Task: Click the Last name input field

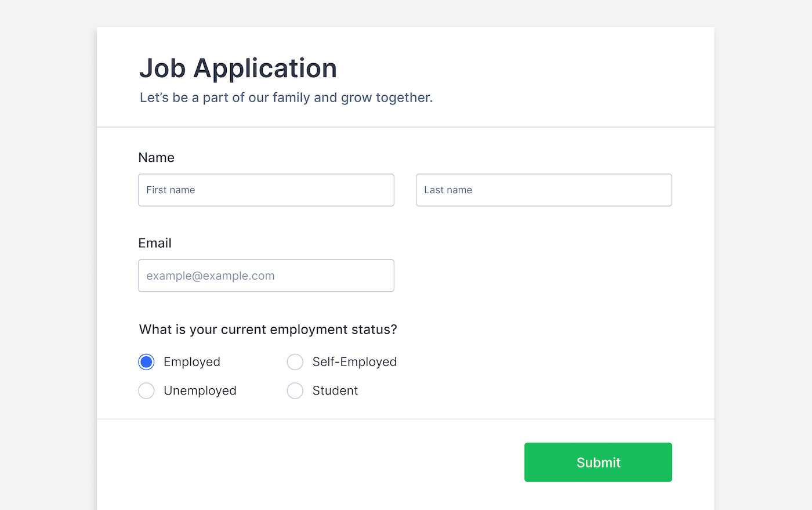Action: click(x=543, y=190)
